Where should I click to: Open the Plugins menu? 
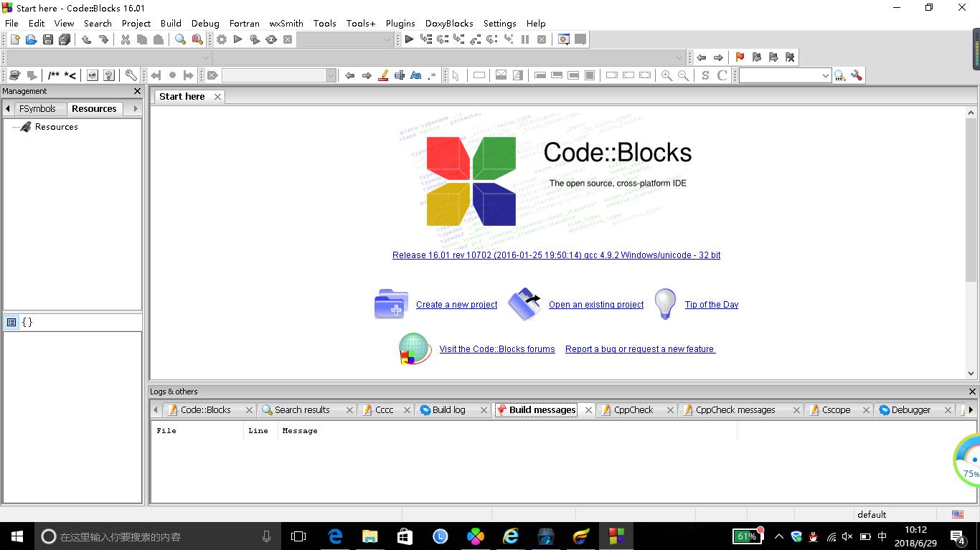(x=400, y=23)
